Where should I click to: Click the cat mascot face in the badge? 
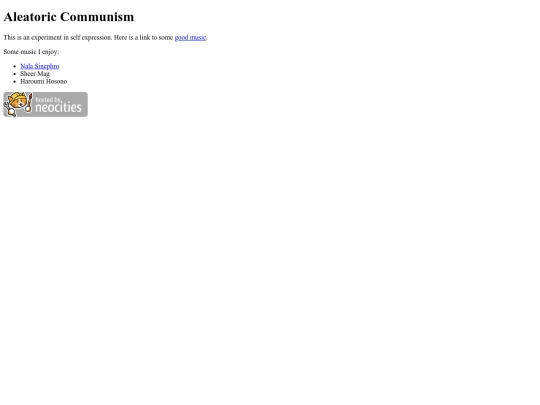(x=18, y=102)
